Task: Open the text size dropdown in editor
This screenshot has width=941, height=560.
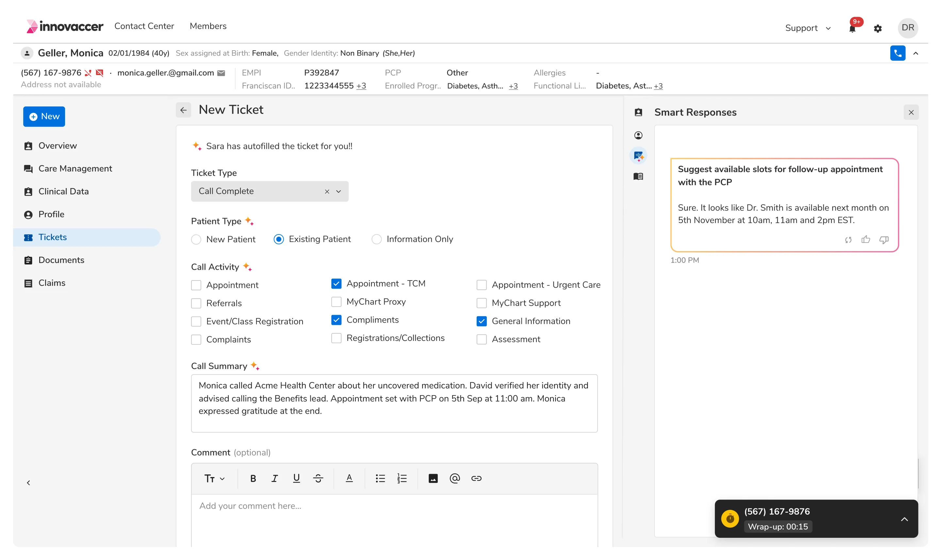Action: [214, 478]
